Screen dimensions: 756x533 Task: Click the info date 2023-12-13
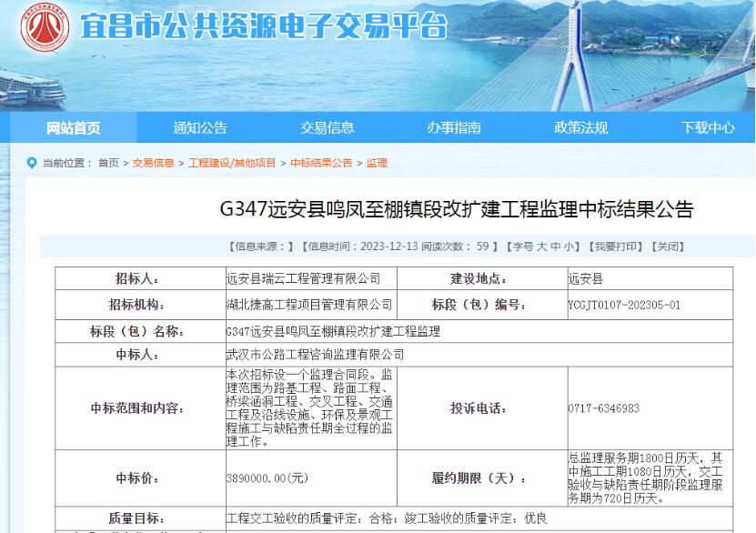tap(388, 246)
